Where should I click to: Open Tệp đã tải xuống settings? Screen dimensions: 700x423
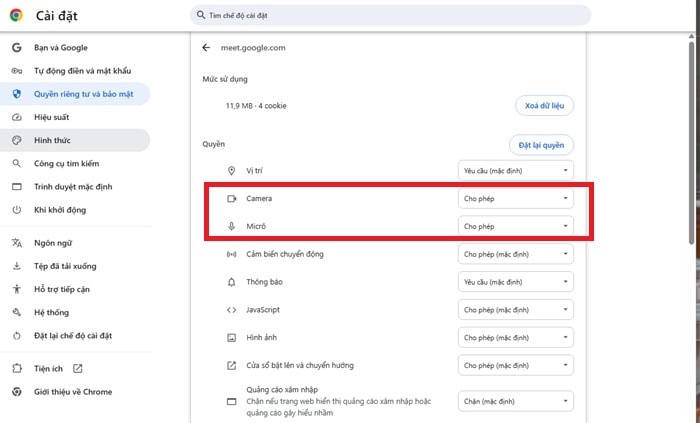click(x=74, y=266)
